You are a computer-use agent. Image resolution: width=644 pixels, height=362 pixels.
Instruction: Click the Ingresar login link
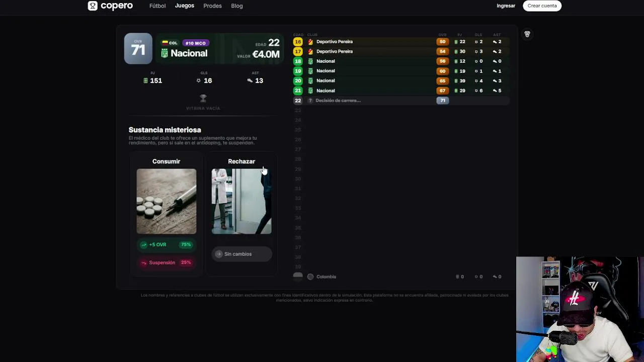[506, 6]
